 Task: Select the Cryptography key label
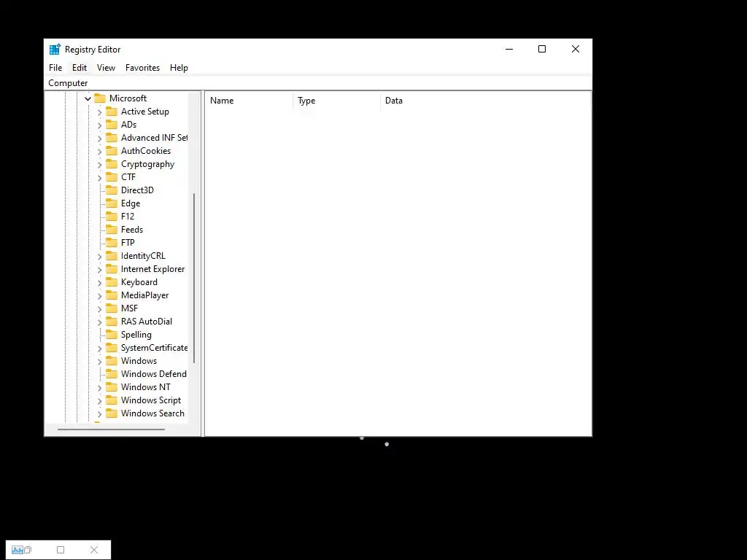(x=147, y=164)
